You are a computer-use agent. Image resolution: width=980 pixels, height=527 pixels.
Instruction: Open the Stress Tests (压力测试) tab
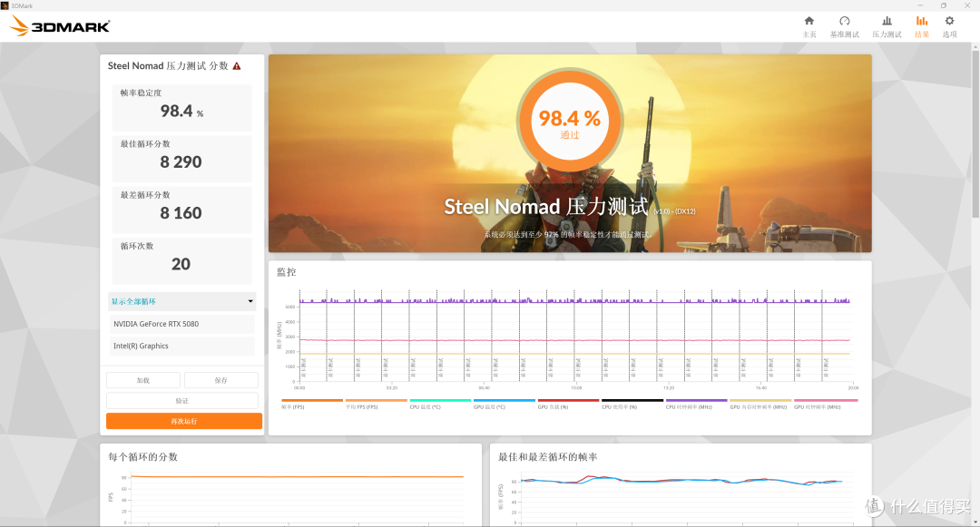point(887,27)
